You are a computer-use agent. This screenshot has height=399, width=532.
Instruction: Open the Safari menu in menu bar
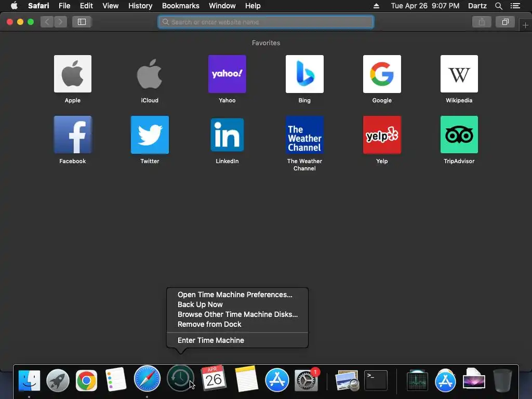coord(38,6)
